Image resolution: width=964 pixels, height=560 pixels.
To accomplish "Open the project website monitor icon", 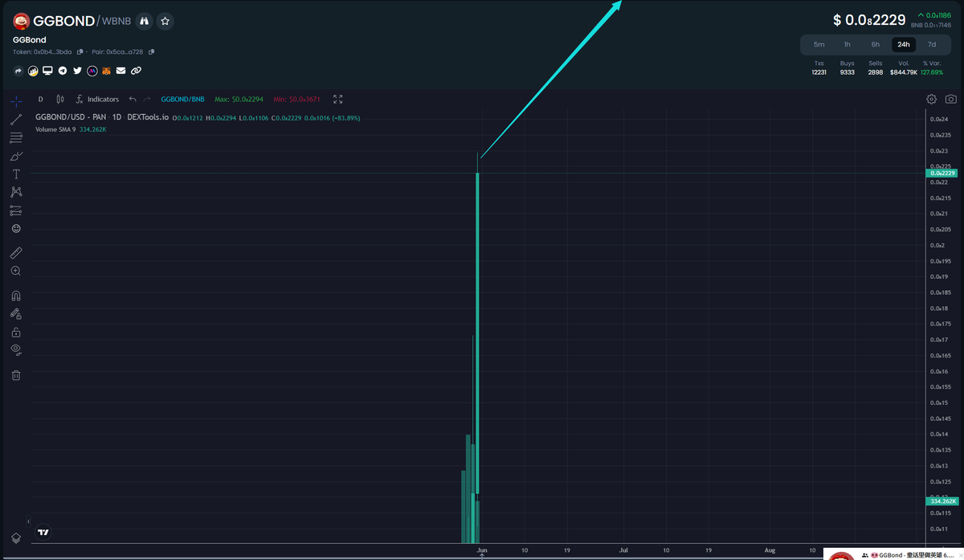I will click(47, 71).
